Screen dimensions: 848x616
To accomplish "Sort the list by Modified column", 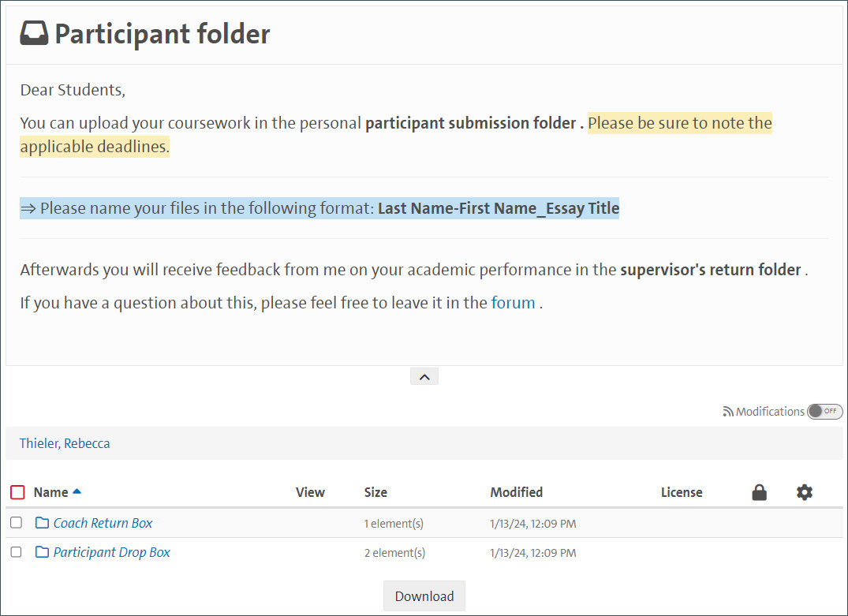I will [x=516, y=492].
